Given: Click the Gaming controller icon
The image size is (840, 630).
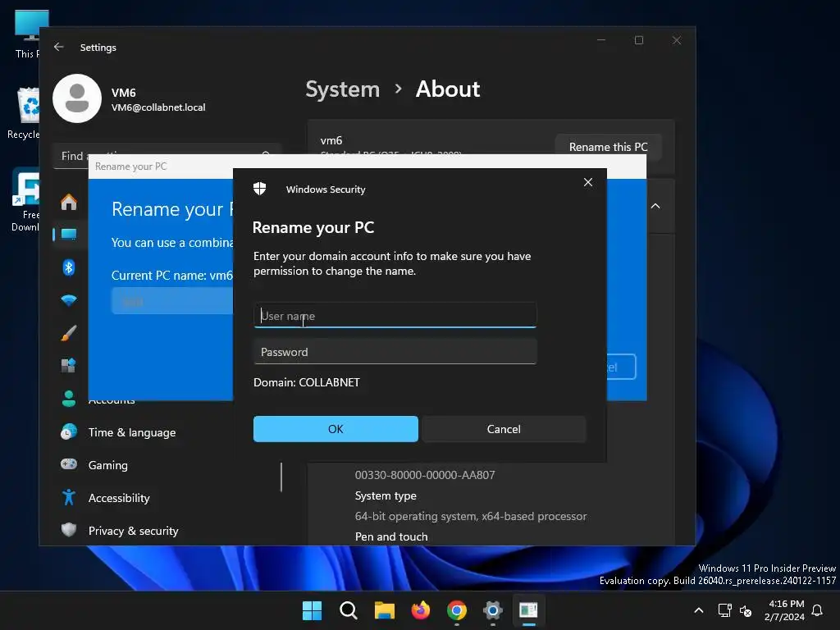Looking at the screenshot, I should [x=69, y=464].
